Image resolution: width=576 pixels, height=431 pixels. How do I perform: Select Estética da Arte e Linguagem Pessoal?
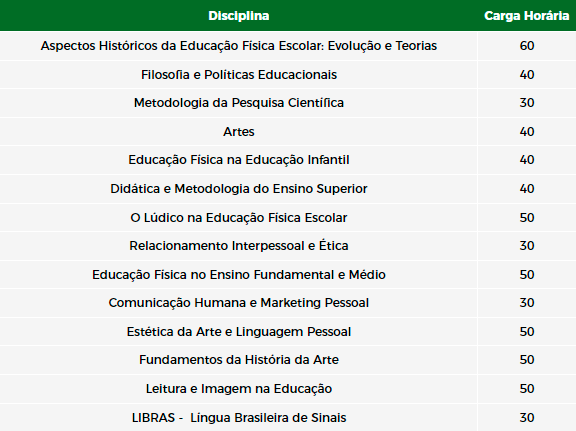click(239, 331)
